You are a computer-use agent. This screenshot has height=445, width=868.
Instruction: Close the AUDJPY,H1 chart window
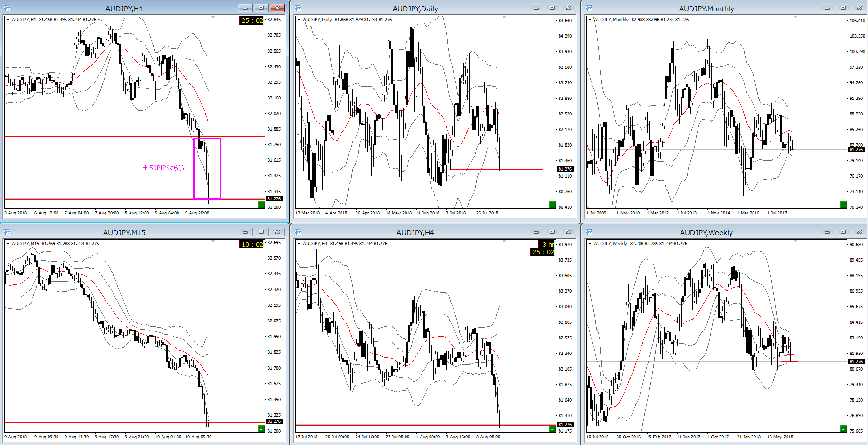[x=277, y=8]
